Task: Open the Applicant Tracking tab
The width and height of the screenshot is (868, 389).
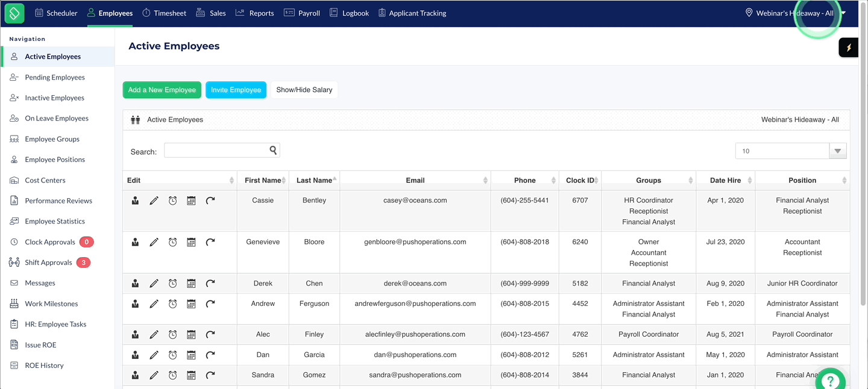Action: 412,13
